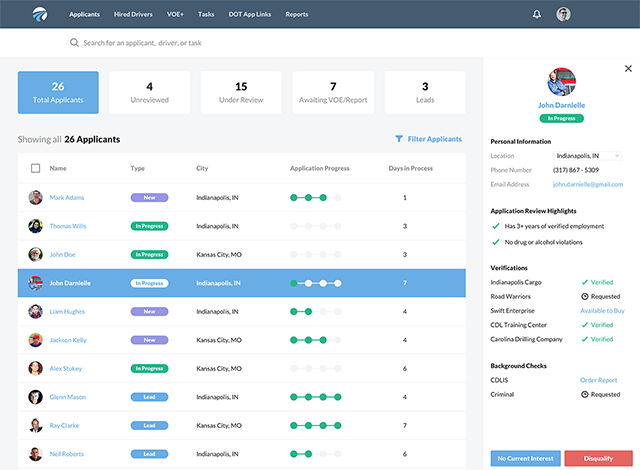
Task: Close the John Darnielle detail panel
Action: pos(628,69)
